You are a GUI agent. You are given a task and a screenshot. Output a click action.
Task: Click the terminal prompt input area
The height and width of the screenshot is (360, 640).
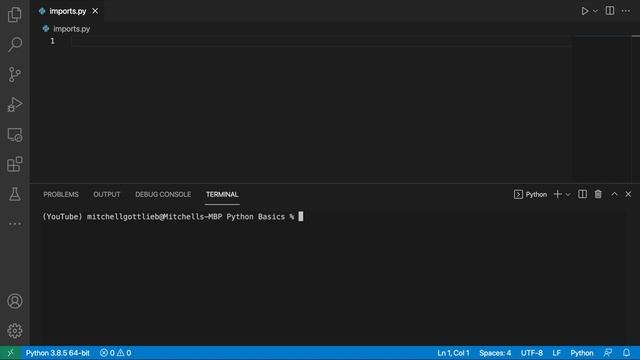click(x=301, y=217)
